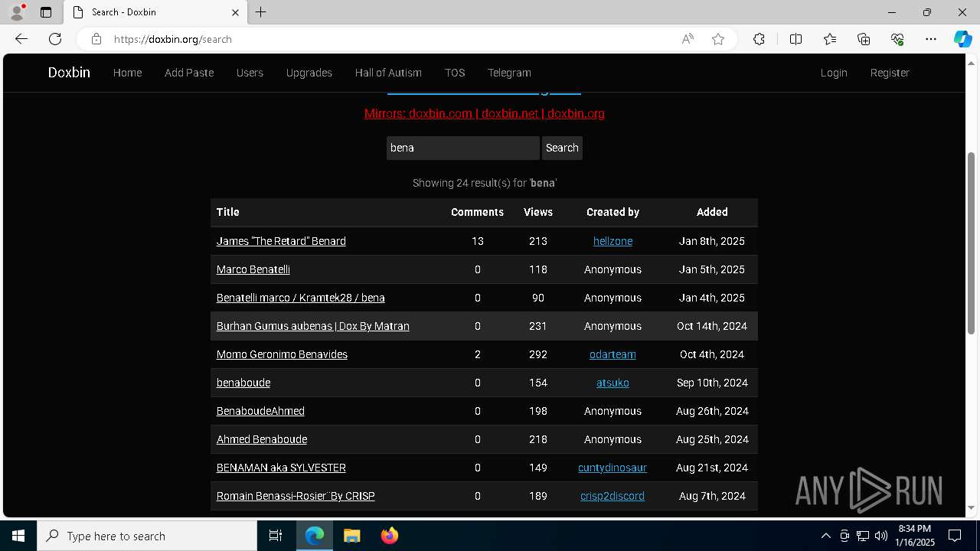Viewport: 980px width, 551px height.
Task: Open Read aloud icon in address bar
Action: point(688,39)
